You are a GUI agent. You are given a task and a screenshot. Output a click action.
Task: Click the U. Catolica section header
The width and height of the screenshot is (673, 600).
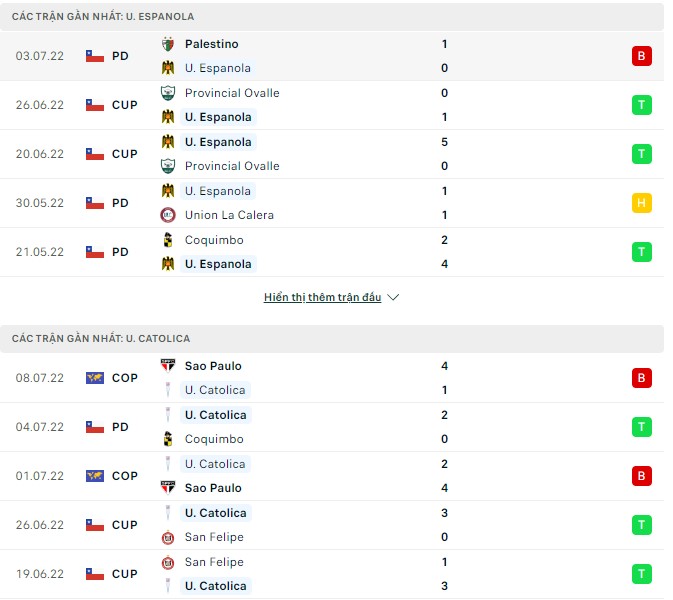click(101, 339)
